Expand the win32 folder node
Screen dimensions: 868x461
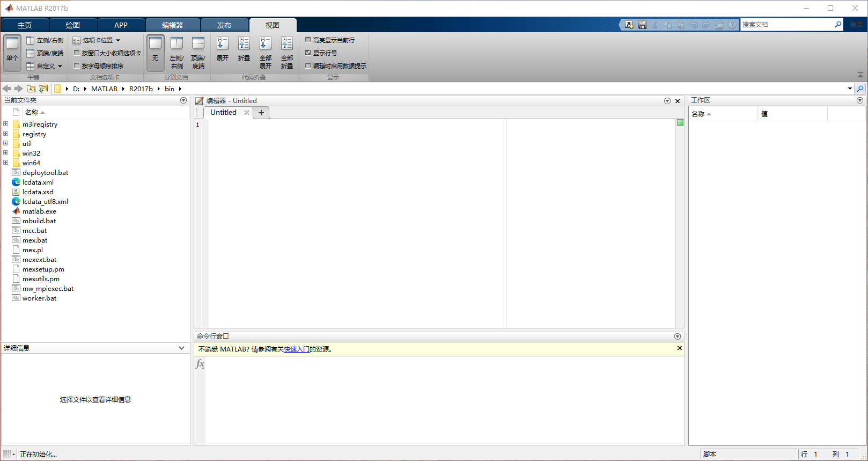pyautogui.click(x=5, y=153)
